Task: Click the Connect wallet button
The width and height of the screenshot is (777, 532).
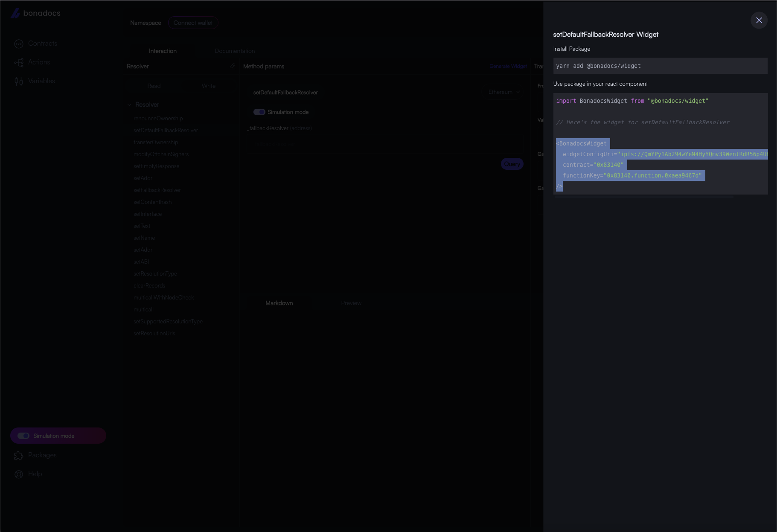Action: click(193, 23)
